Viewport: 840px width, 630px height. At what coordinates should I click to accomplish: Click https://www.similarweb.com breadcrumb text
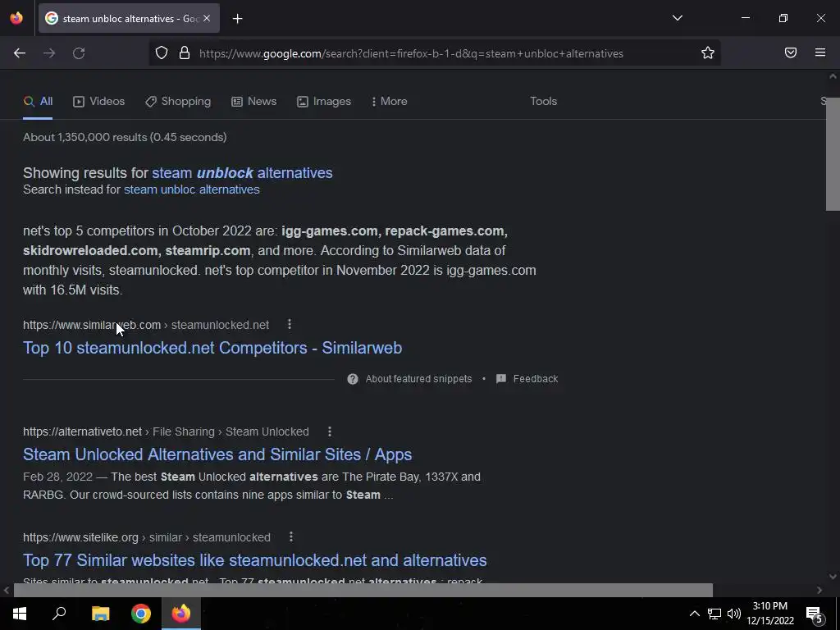coord(92,325)
